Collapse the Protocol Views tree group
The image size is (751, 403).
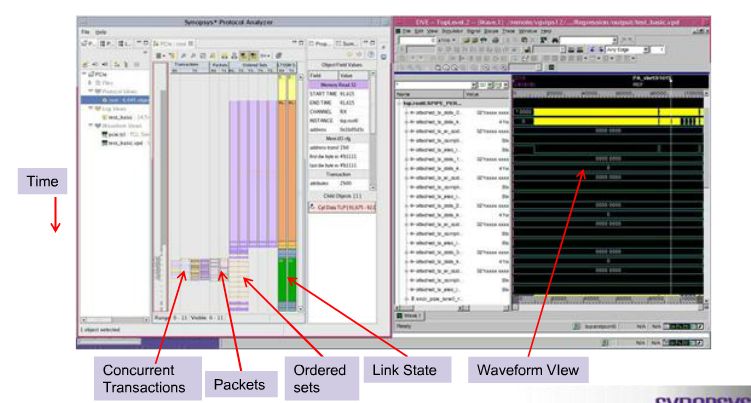coord(90,91)
